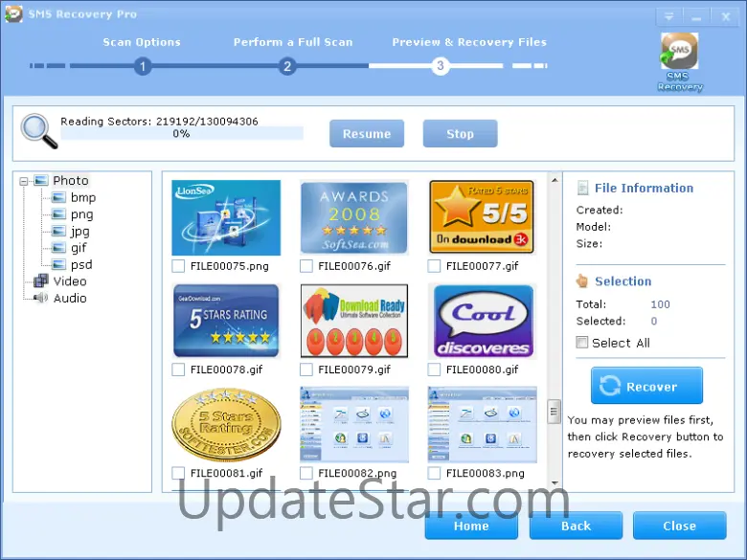Select the LionSea FILE00075.png thumbnail
Image resolution: width=747 pixels, height=560 pixels.
tap(226, 217)
